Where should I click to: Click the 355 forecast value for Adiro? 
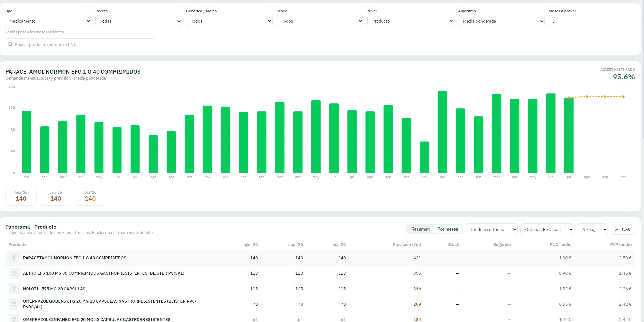click(x=417, y=273)
